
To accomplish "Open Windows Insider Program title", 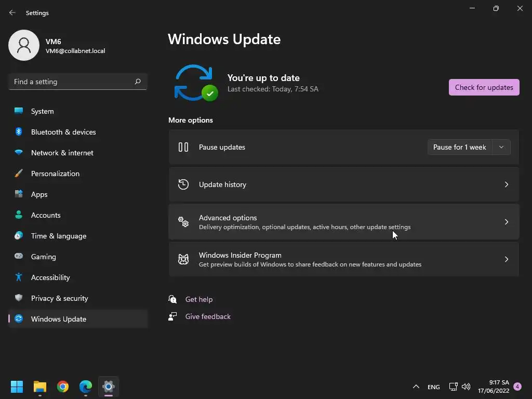I will tap(240, 255).
